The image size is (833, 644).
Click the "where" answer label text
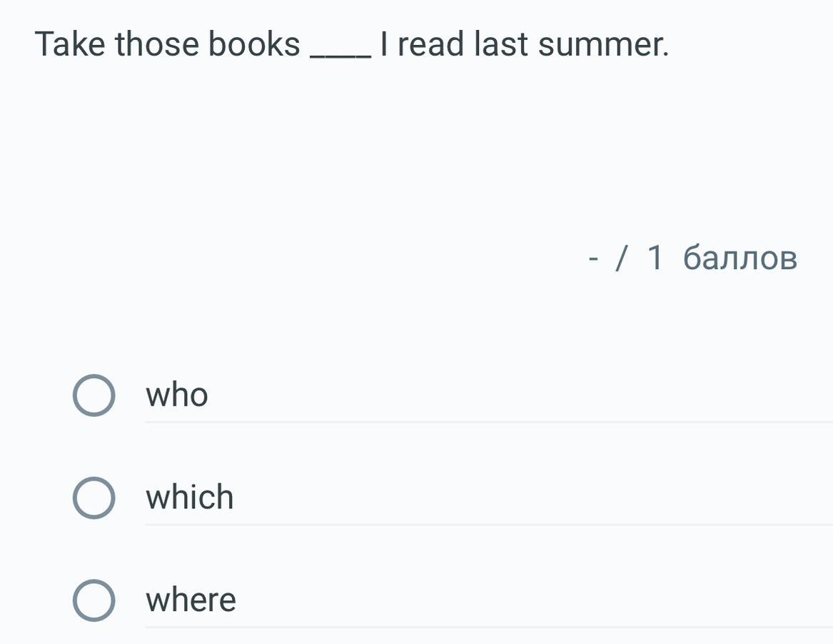pyautogui.click(x=191, y=600)
